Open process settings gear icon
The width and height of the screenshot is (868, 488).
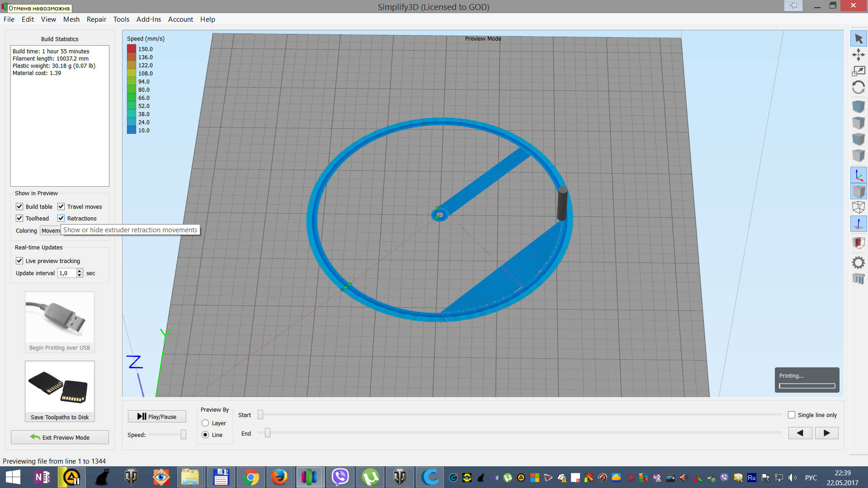tap(858, 263)
